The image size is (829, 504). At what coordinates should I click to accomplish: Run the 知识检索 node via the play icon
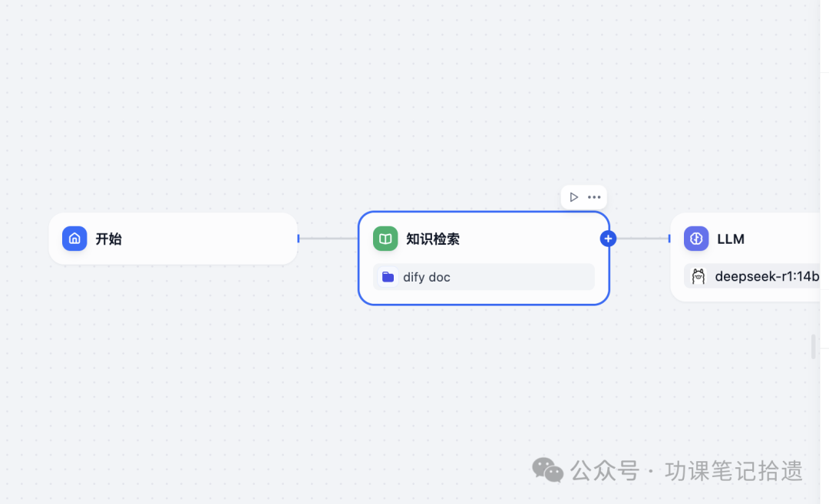tap(573, 196)
